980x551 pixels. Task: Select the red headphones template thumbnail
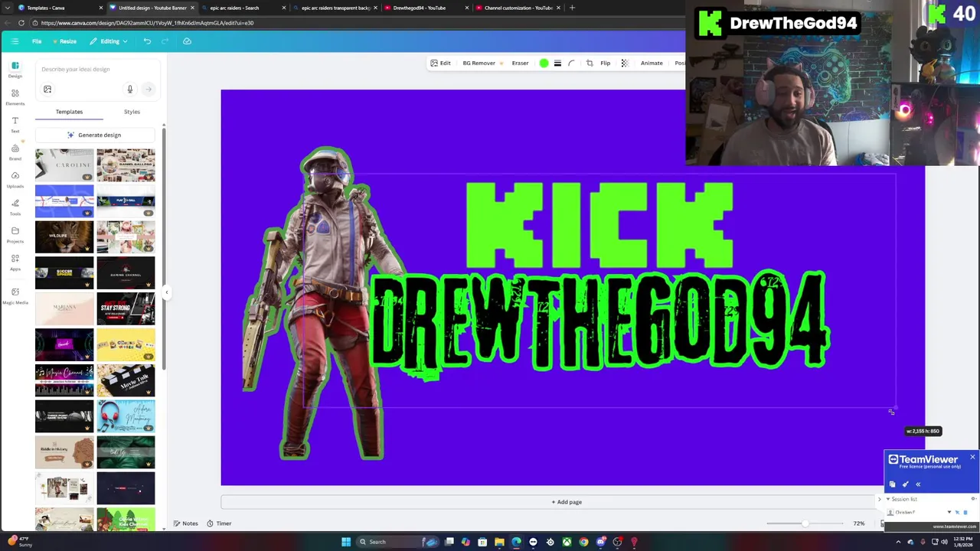coord(126,416)
